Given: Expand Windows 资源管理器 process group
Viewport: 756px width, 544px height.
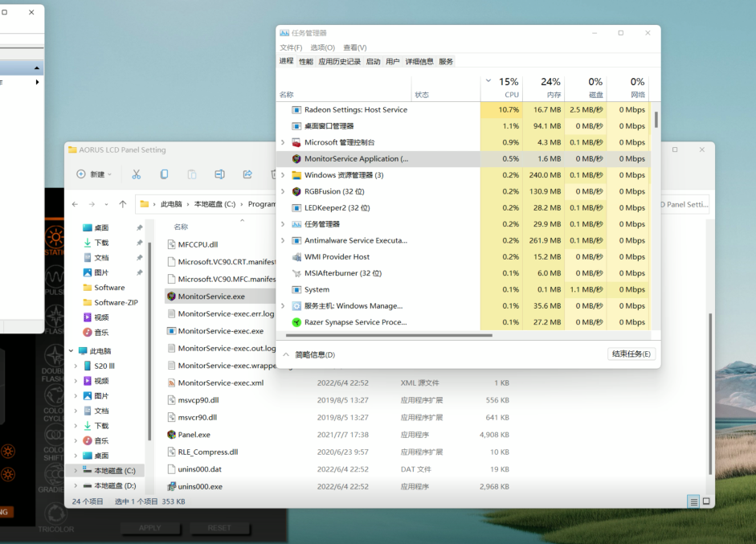Looking at the screenshot, I should click(283, 175).
